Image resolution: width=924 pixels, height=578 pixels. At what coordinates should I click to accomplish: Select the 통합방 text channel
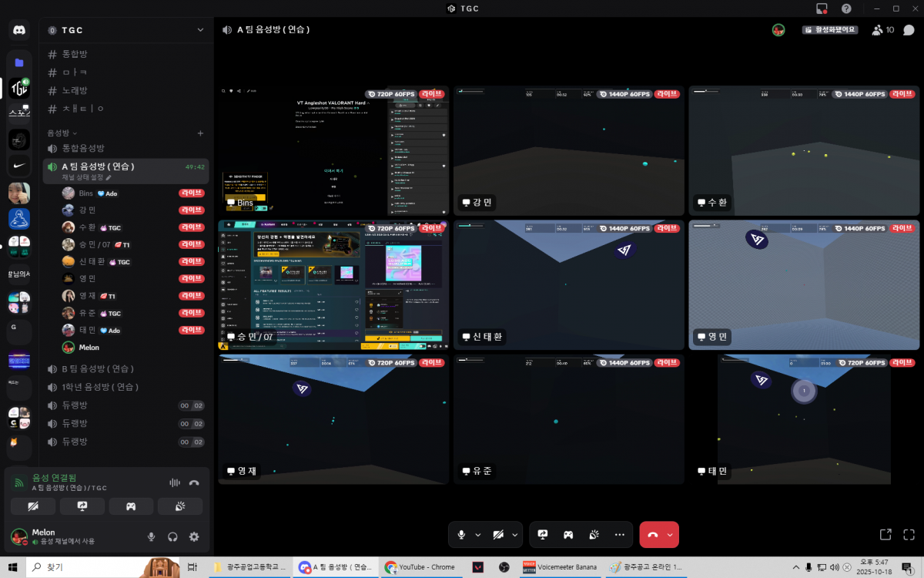(75, 54)
